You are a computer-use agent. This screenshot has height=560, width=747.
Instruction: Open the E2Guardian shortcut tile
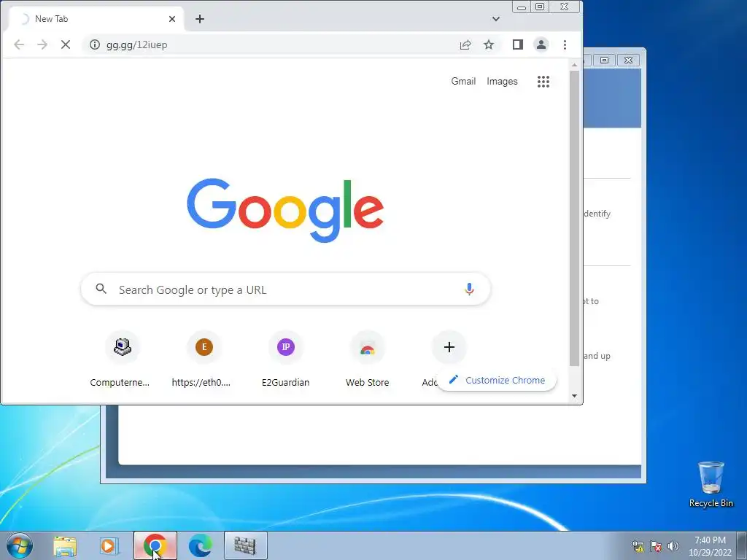click(285, 359)
